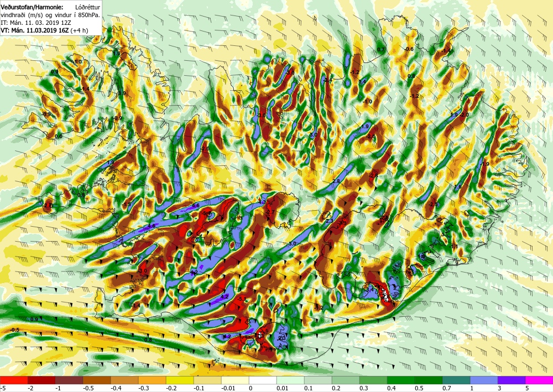The image size is (553, 392).
Task: Click the '-2.4' value on the map
Action: (x=328, y=80)
